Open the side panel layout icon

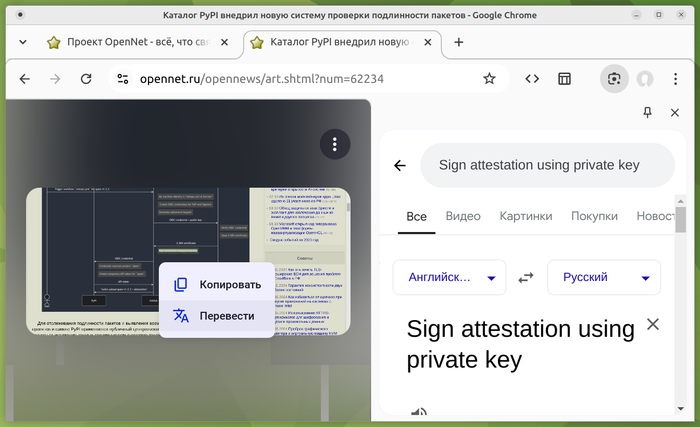(564, 79)
